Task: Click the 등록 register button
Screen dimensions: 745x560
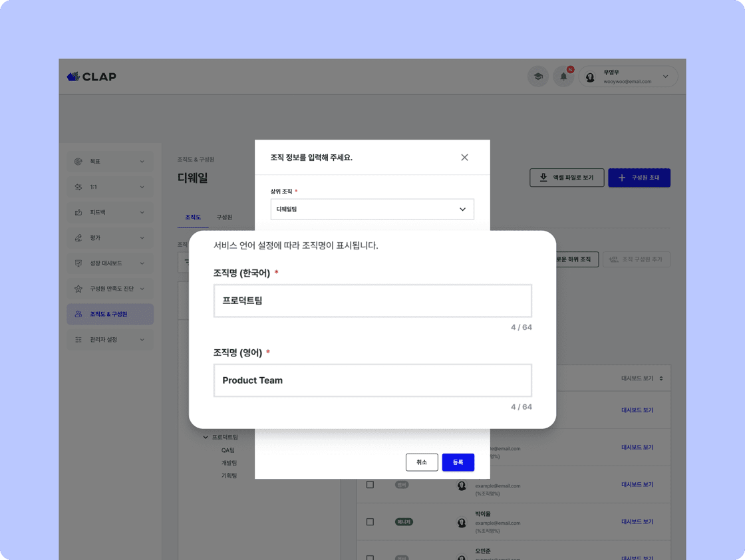Action: pyautogui.click(x=458, y=462)
